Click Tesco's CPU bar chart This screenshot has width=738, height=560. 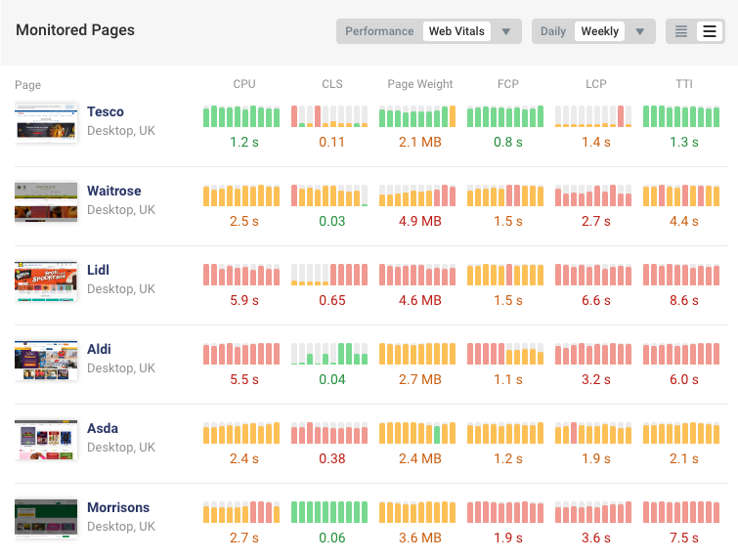click(241, 116)
